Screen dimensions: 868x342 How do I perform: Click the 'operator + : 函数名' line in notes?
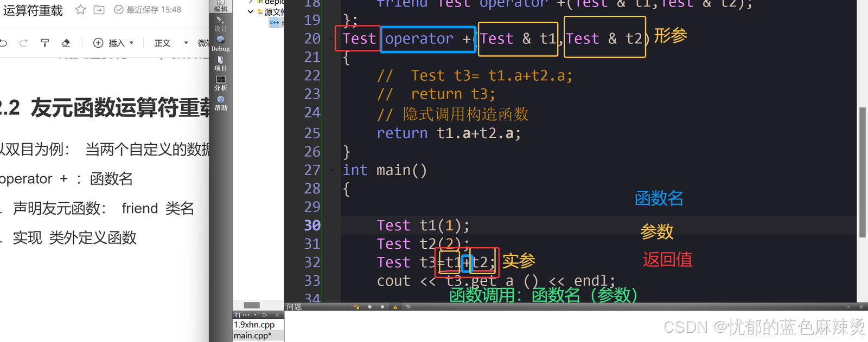(x=66, y=179)
